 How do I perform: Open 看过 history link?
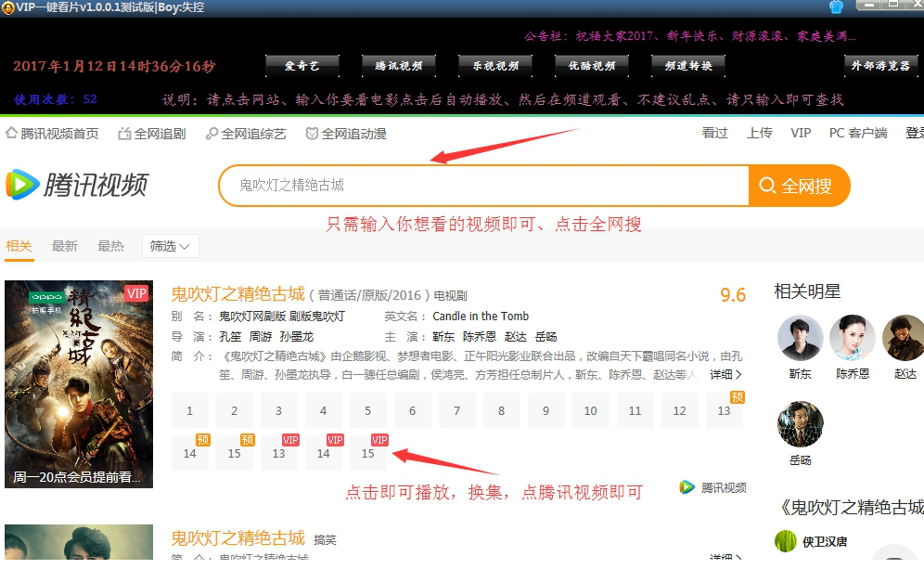[x=715, y=134]
